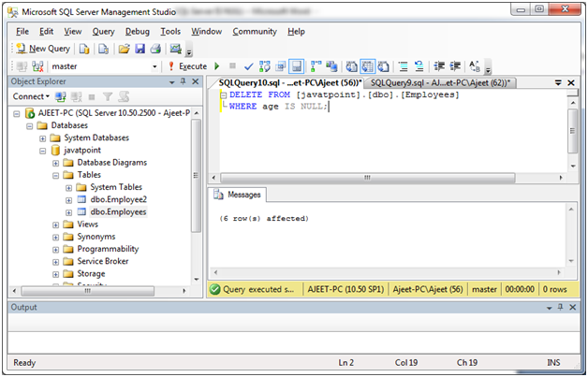This screenshot has height=377, width=588.
Task: Click Specify Values for Template Parameters icon
Action: [475, 66]
